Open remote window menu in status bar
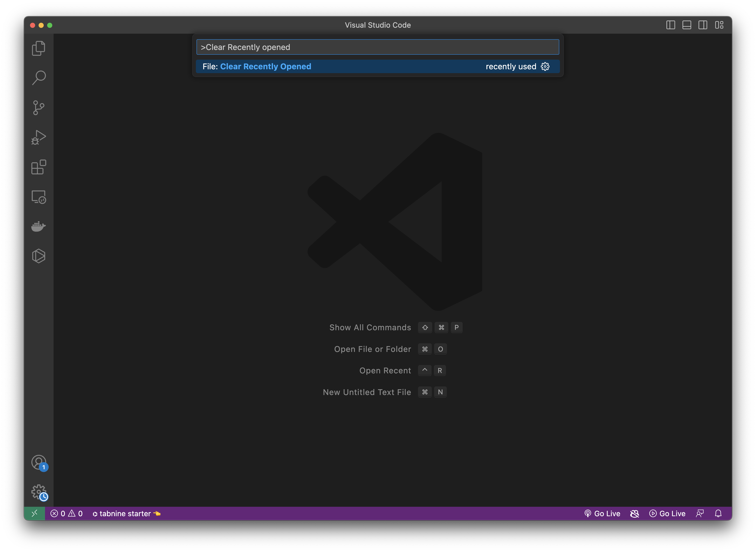This screenshot has height=552, width=756. click(34, 514)
